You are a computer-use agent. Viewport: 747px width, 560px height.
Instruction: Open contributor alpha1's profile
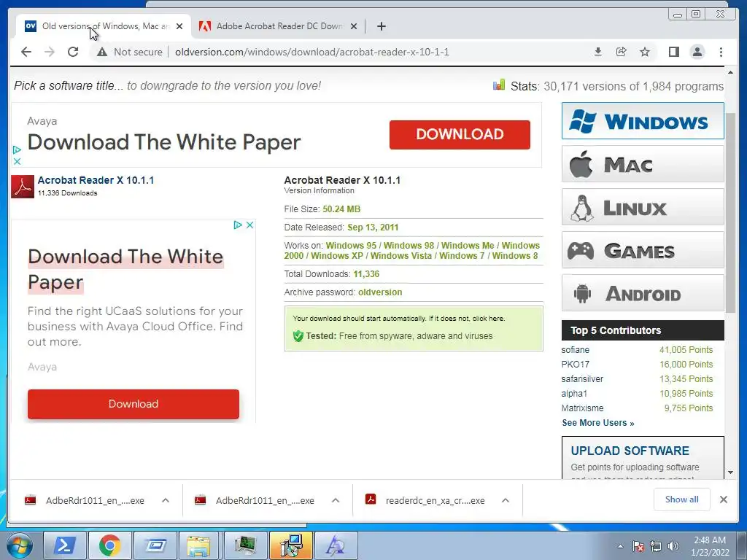pyautogui.click(x=574, y=393)
